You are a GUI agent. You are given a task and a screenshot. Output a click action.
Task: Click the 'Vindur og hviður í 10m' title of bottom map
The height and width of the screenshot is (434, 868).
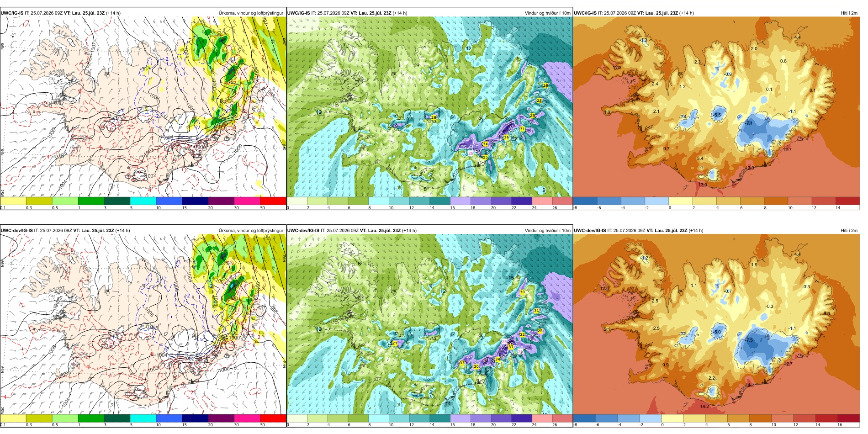547,231
